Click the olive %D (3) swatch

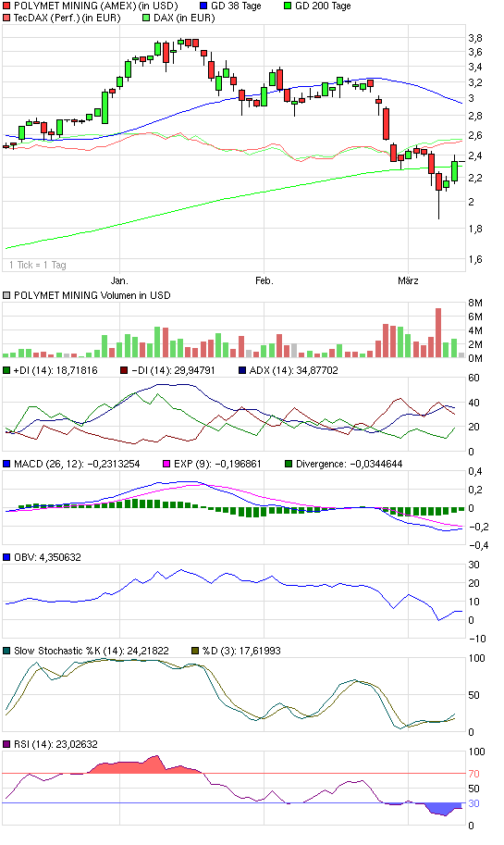(195, 651)
